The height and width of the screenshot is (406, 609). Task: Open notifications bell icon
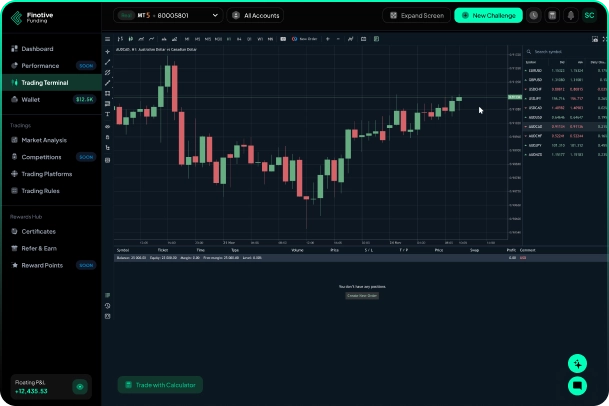click(x=571, y=16)
